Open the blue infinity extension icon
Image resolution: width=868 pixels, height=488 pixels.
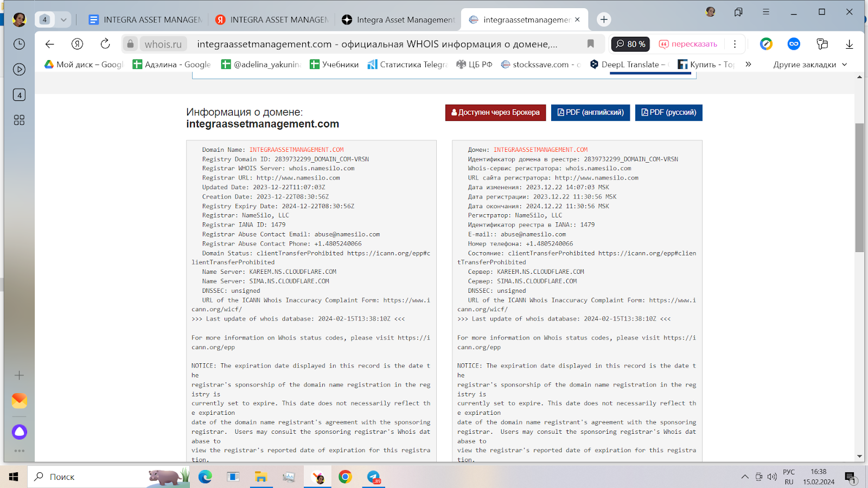[x=794, y=44]
